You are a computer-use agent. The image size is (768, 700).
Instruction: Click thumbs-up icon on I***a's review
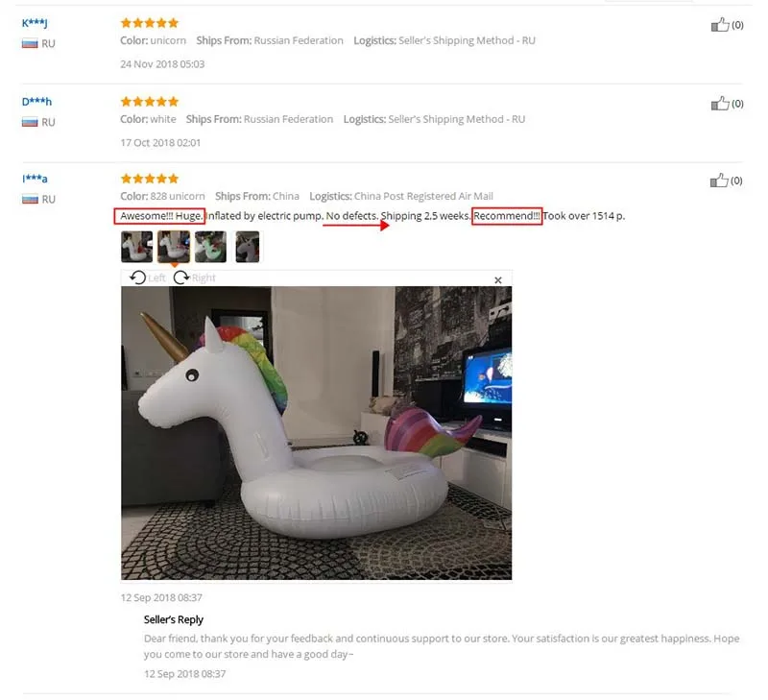point(718,181)
